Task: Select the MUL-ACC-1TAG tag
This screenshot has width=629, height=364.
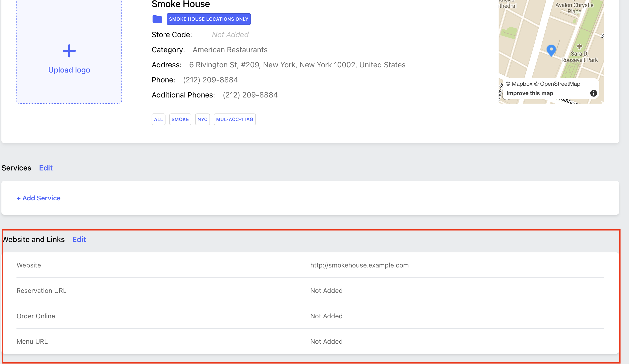Action: pyautogui.click(x=234, y=119)
